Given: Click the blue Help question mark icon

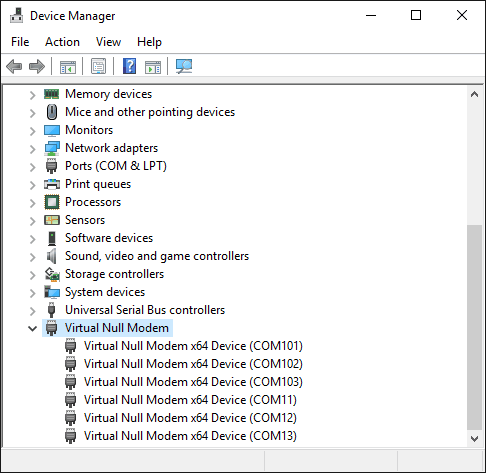Looking at the screenshot, I should click(x=129, y=66).
